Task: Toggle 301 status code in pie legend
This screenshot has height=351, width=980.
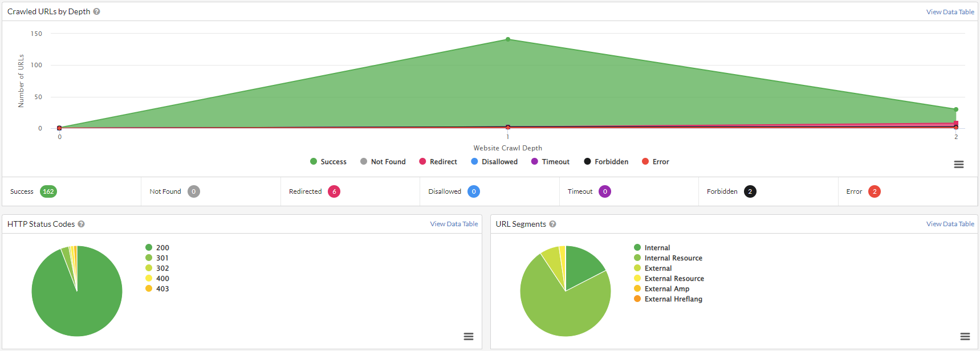Action: 157,258
